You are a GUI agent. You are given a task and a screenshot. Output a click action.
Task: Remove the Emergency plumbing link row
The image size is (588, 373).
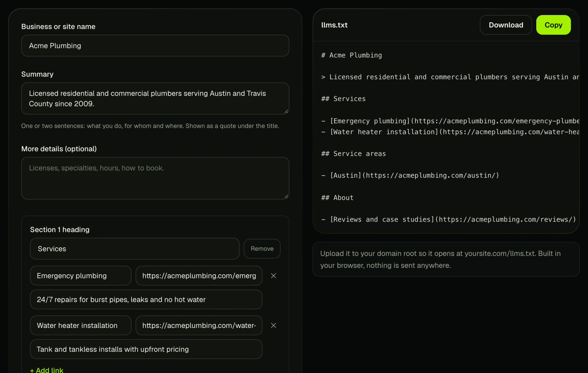(x=273, y=276)
